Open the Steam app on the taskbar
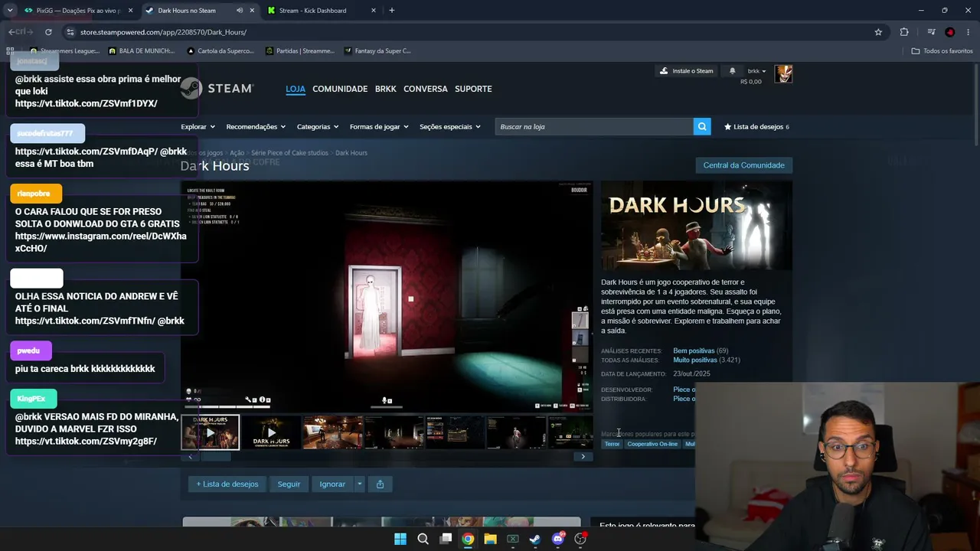Viewport: 980px width, 551px height. (535, 539)
